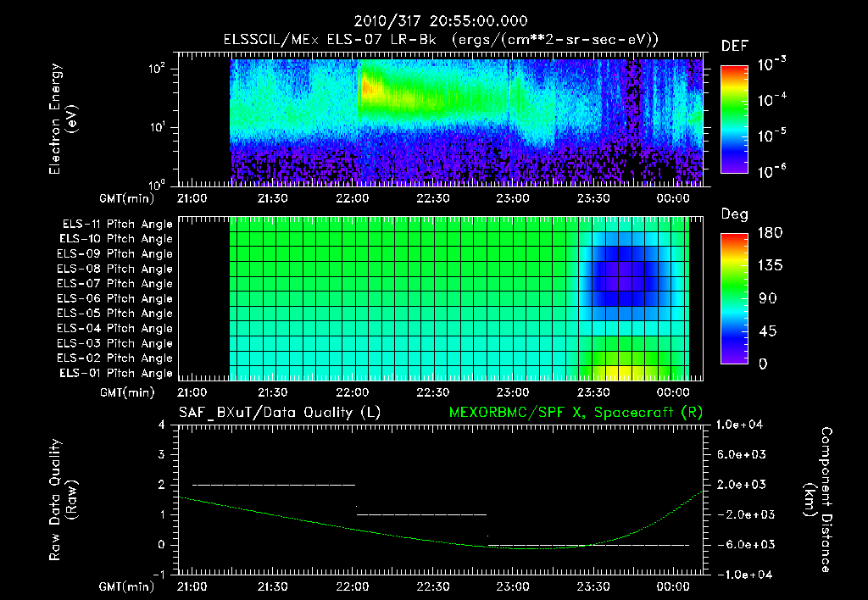Click the "10^-3" DEF colorbar tick label
This screenshot has height=600, width=868.
(x=771, y=64)
